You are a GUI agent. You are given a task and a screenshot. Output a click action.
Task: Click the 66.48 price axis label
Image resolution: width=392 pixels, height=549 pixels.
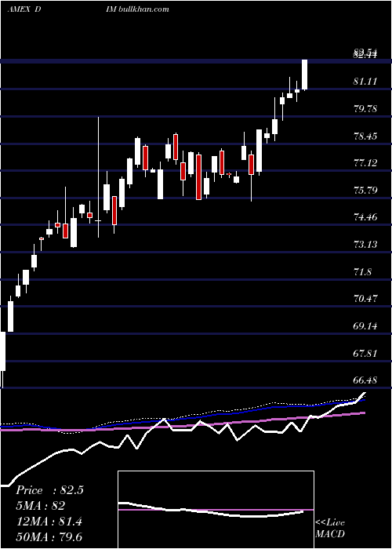(365, 380)
